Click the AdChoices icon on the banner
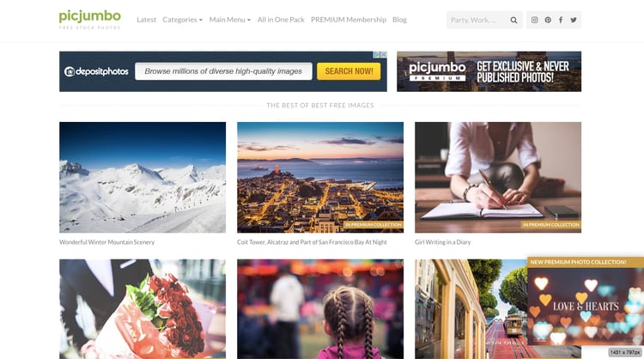The height and width of the screenshot is (359, 644). [x=376, y=54]
